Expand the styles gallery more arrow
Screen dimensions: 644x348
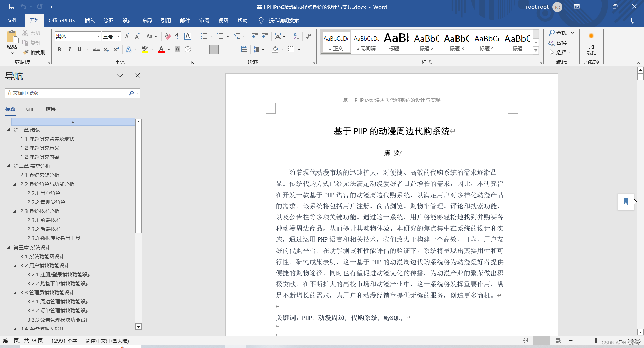pos(536,51)
